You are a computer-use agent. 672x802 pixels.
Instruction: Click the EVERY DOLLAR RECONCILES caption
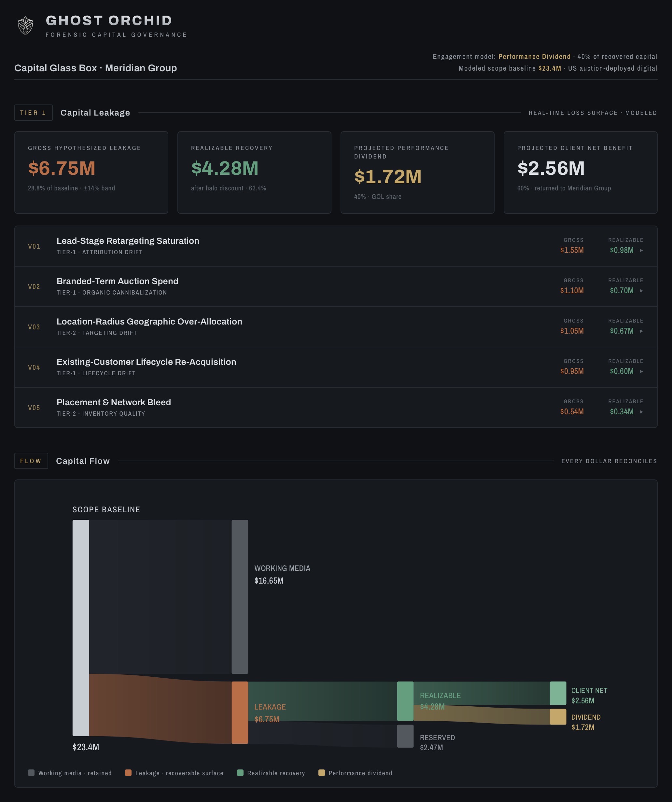[x=609, y=461]
